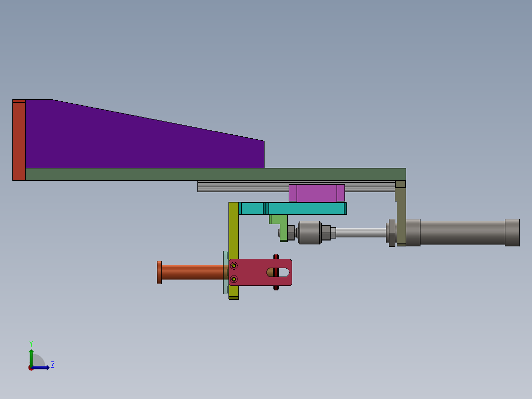Image resolution: width=532 pixels, height=399 pixels.
Task: Select the teal horizontal plate
Action: [x=293, y=208]
